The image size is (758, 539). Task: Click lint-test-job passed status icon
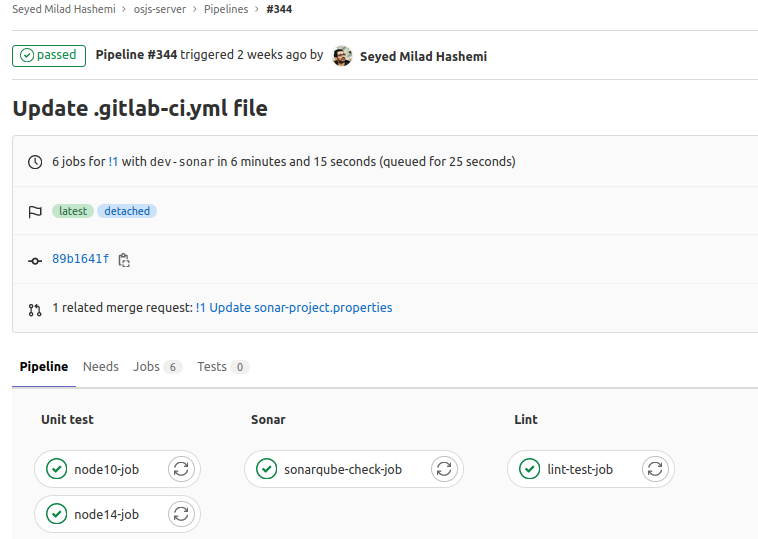click(530, 469)
